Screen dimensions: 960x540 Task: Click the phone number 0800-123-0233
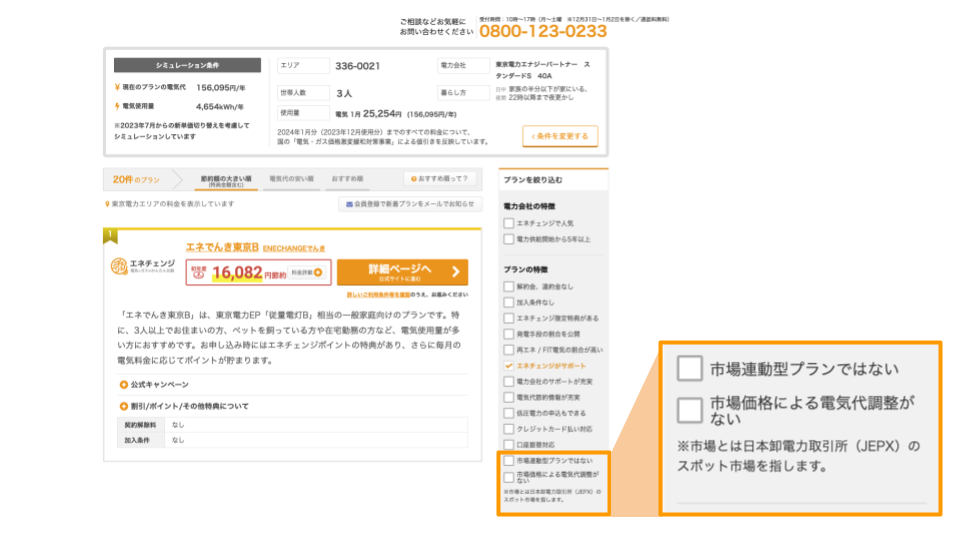pyautogui.click(x=542, y=31)
